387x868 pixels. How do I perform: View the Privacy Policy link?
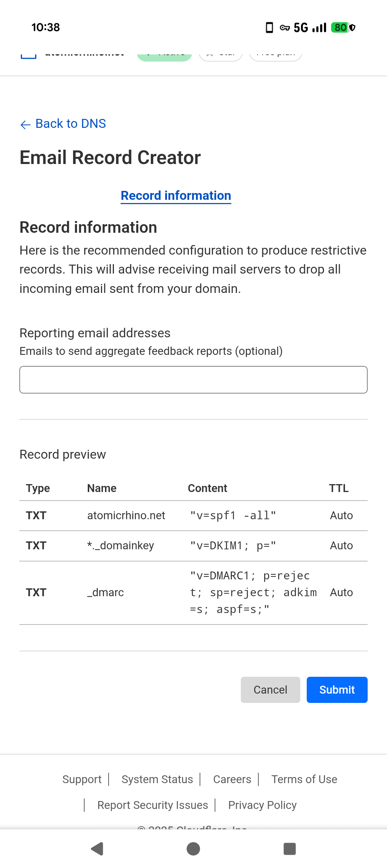pos(262,805)
